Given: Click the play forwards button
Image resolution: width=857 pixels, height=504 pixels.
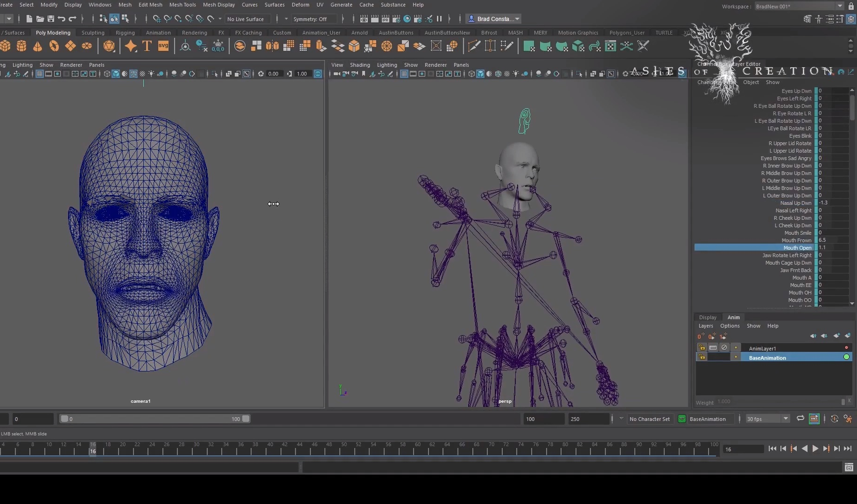Looking at the screenshot, I should pos(815,448).
